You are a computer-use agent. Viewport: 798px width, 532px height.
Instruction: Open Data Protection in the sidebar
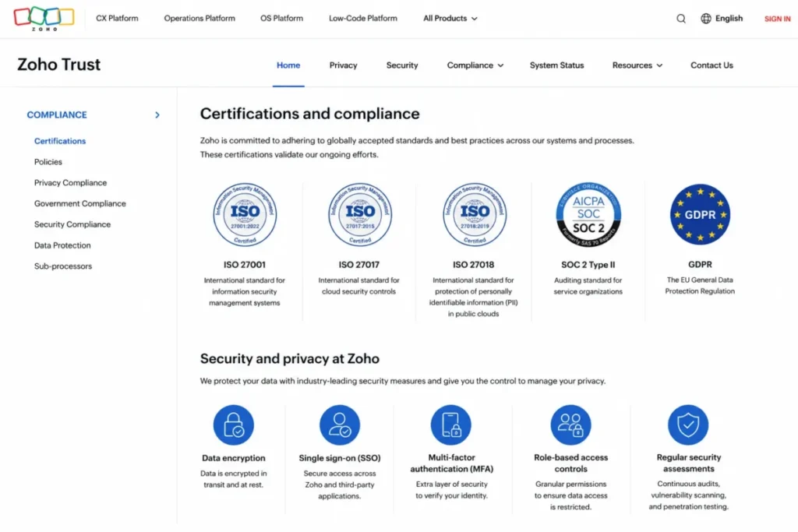point(62,245)
